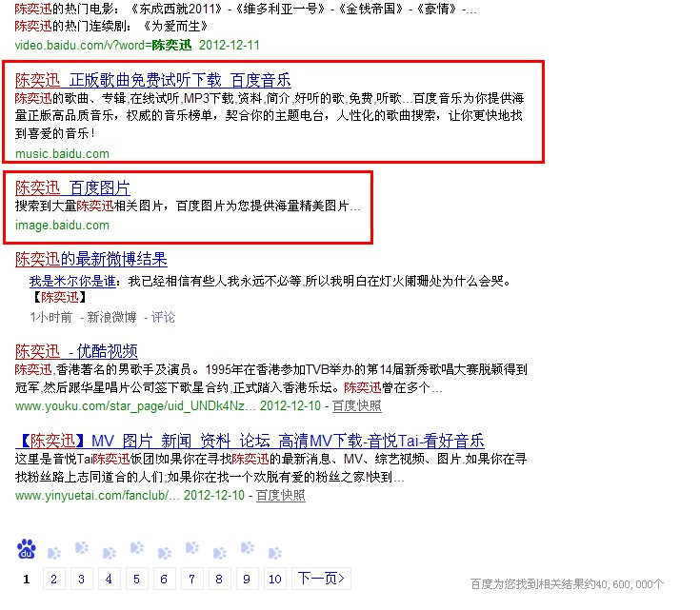View 百度快照 for the yinyuetai.com result
Screen dimensions: 700x610
[x=280, y=496]
